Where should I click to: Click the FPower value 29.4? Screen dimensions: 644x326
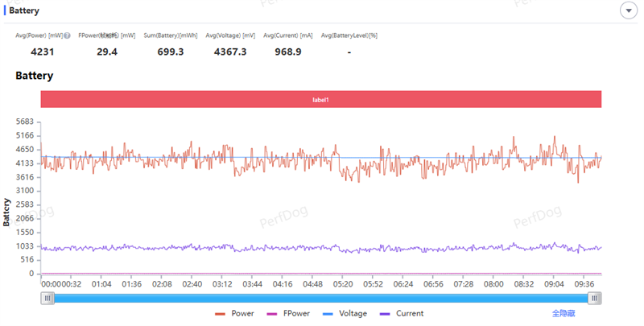point(107,52)
